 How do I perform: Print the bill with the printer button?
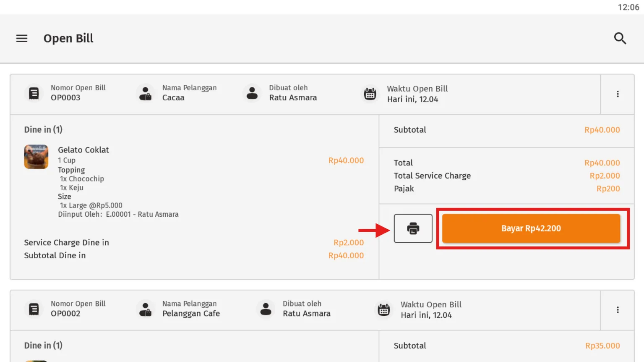point(413,228)
